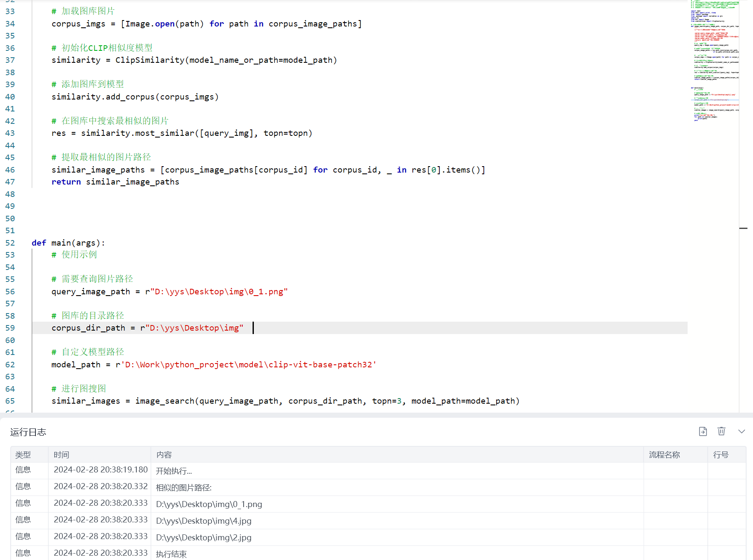Click line number 52 in the gutter
The image size is (753, 560).
tap(10, 243)
